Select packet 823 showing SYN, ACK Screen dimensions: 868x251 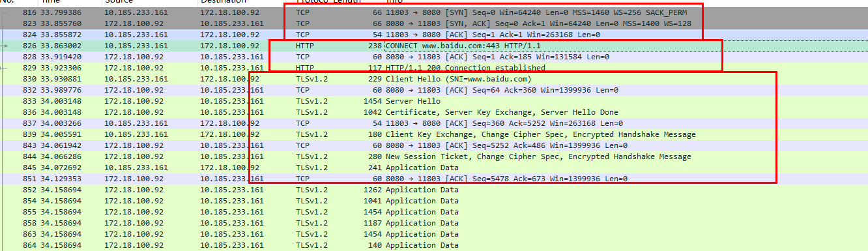(x=434, y=23)
